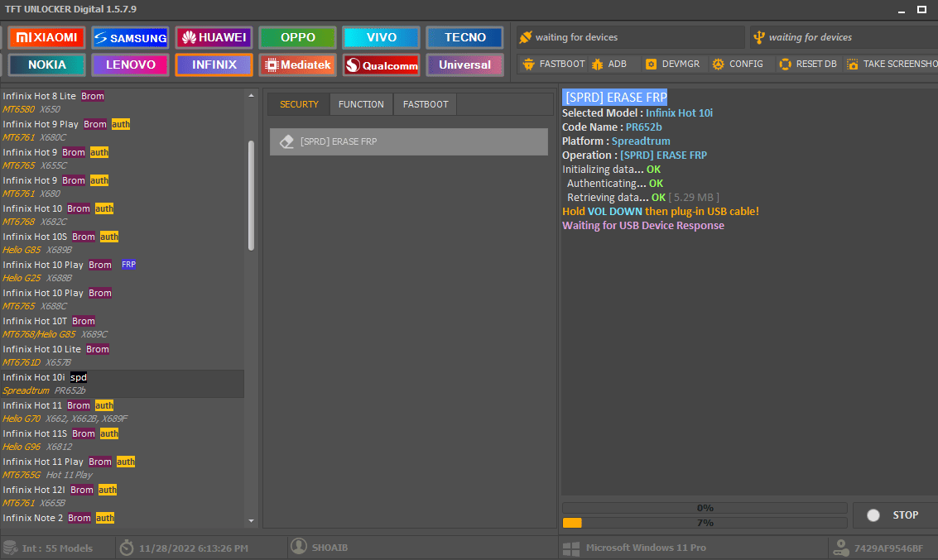
Task: Click the 0% upper progress bar
Action: [705, 508]
